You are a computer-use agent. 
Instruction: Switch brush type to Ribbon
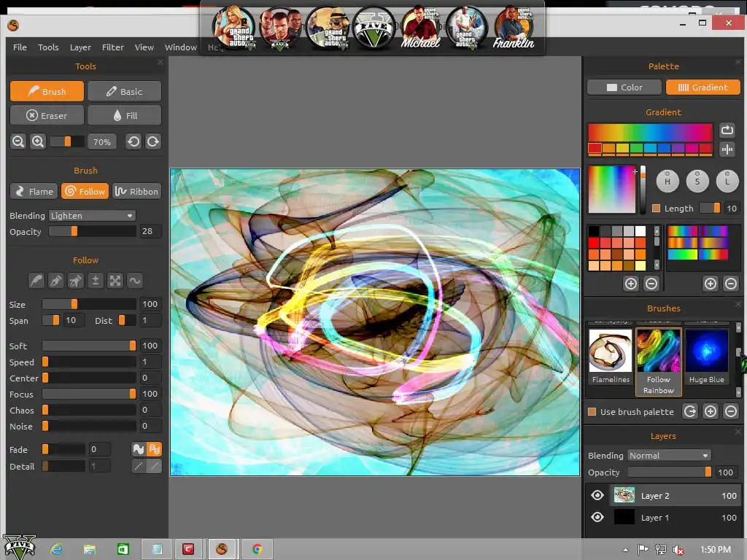click(136, 192)
